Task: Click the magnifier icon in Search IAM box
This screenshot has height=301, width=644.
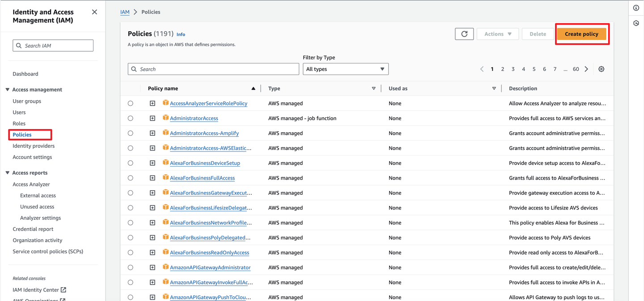Action: (18, 45)
